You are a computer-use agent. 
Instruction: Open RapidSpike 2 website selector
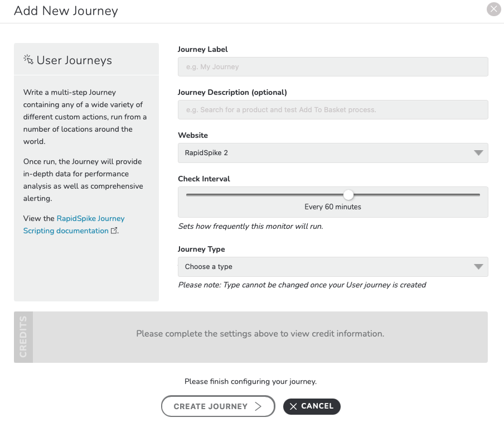coord(333,153)
